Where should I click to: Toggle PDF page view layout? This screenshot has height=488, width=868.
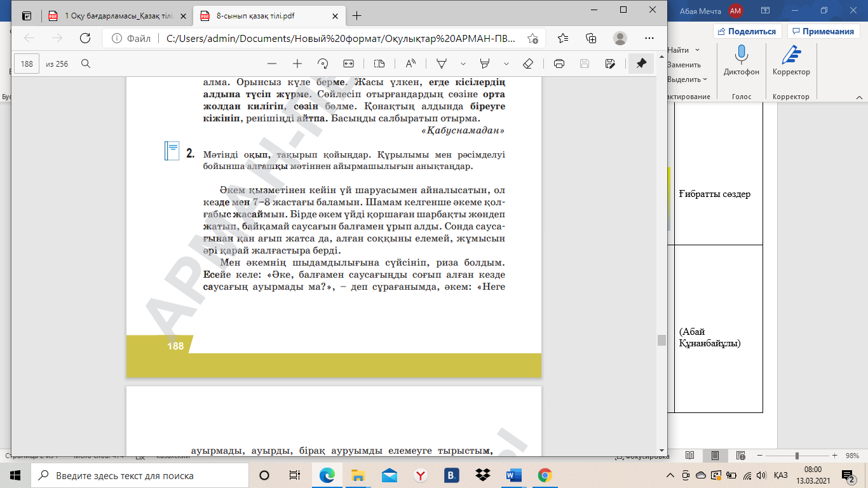tap(379, 64)
